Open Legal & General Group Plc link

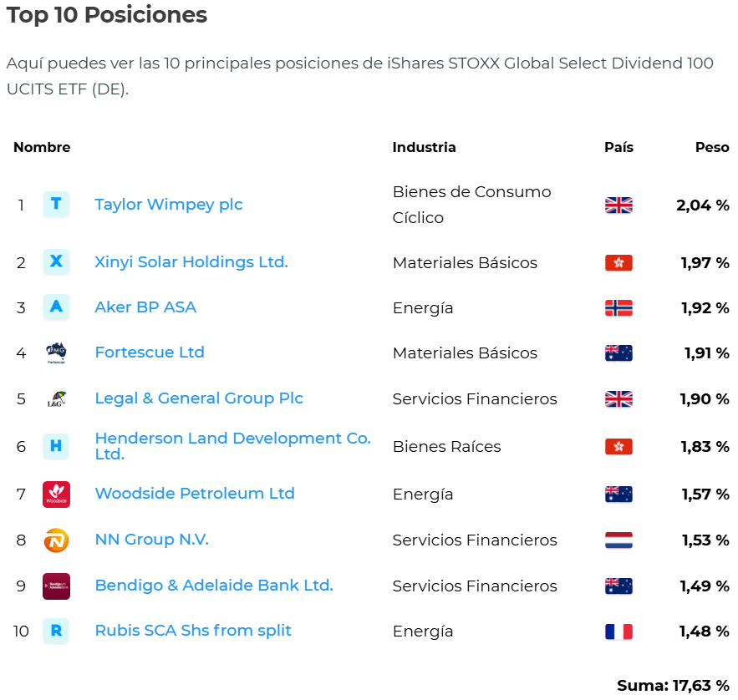[x=199, y=398]
